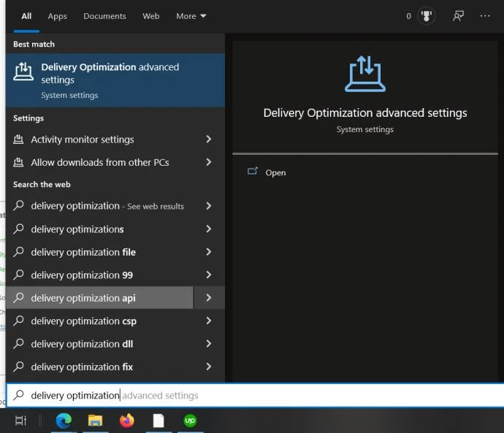Screen dimensions: 504x433
Task: Choose the delivery optimizations suggestion
Action: click(x=99, y=229)
